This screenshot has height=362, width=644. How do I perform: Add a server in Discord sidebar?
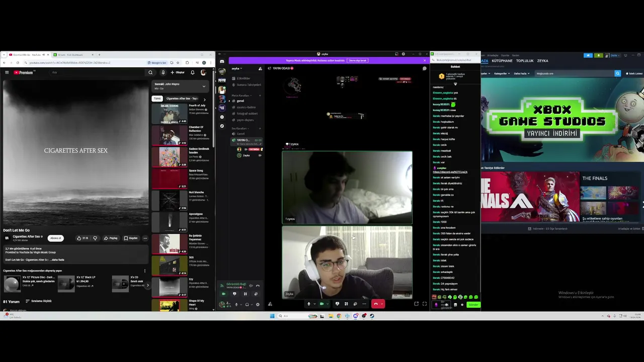tap(222, 117)
